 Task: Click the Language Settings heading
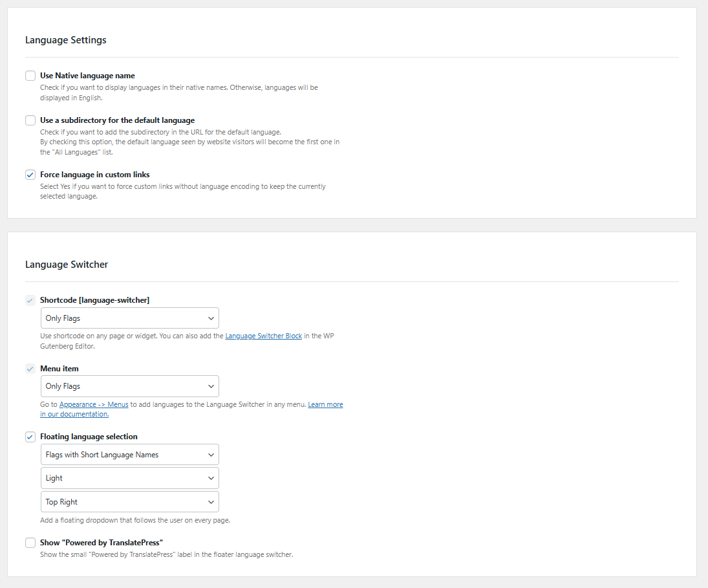point(66,40)
